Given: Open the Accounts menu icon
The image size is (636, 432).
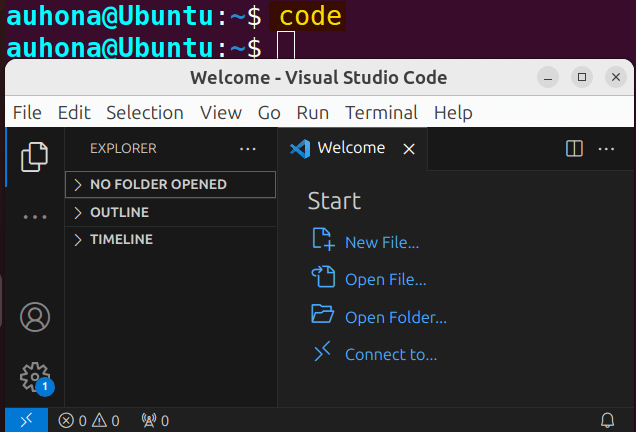Looking at the screenshot, I should tap(35, 317).
